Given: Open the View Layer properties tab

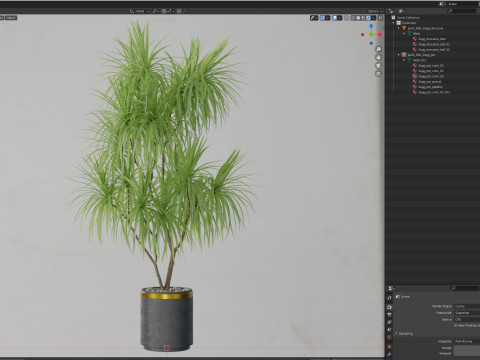Looking at the screenshot, I should coord(389,322).
